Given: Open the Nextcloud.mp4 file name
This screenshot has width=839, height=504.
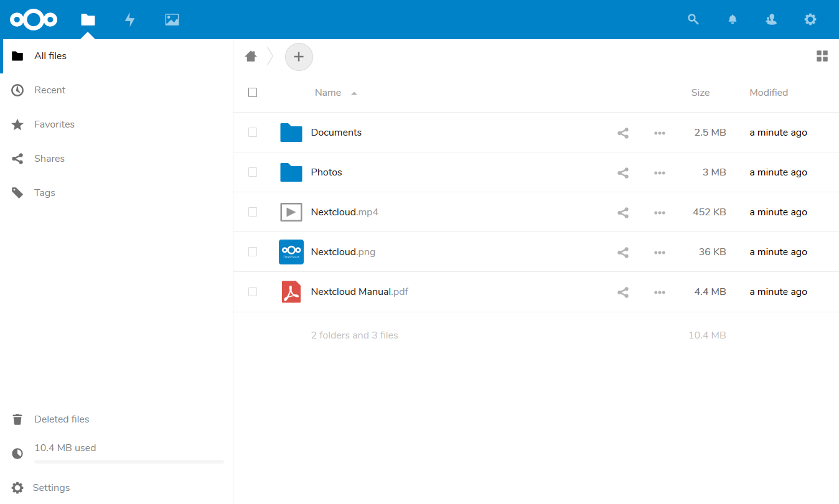Looking at the screenshot, I should point(345,212).
